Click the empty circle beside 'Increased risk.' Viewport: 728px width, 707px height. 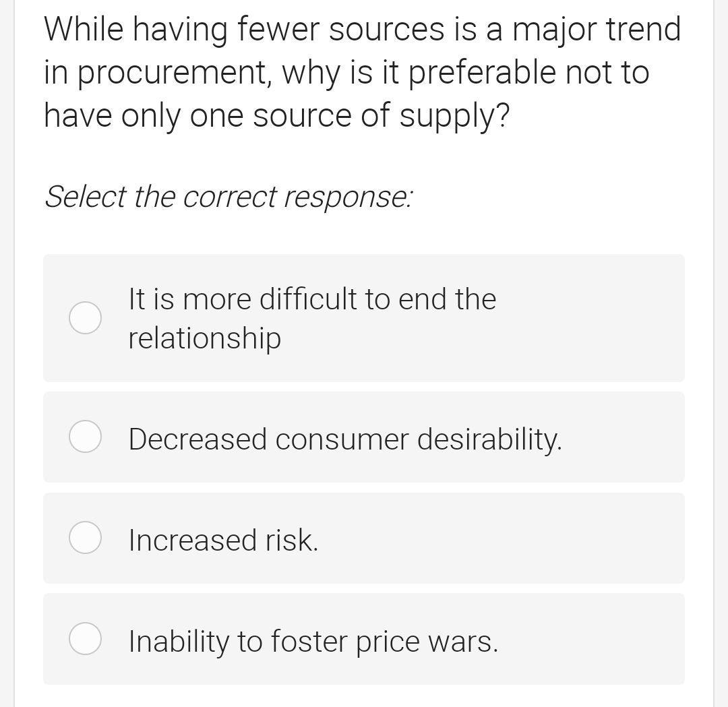84,537
